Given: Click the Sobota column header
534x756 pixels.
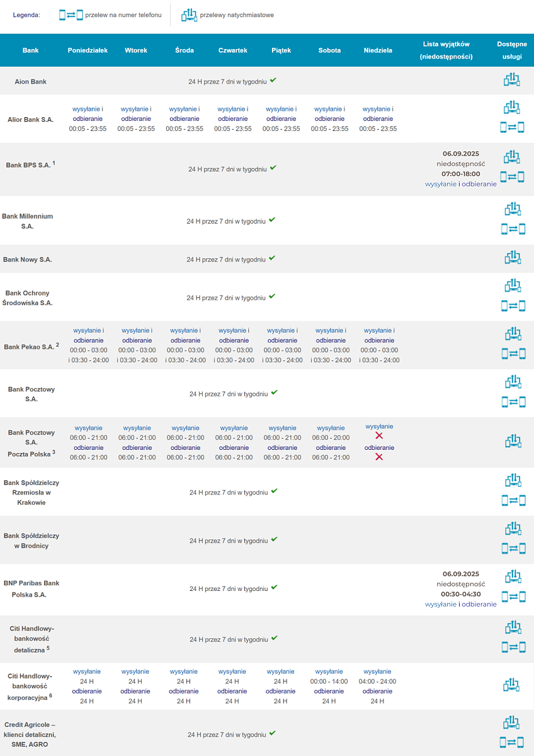Looking at the screenshot, I should point(330,50).
